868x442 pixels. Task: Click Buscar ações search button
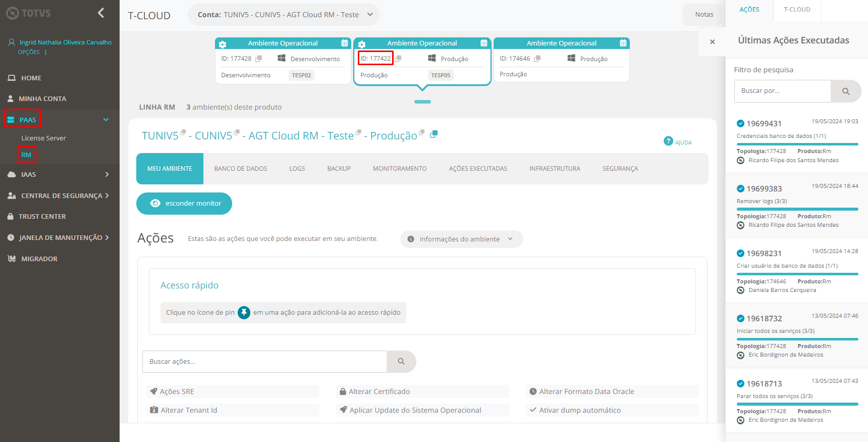[x=401, y=362]
